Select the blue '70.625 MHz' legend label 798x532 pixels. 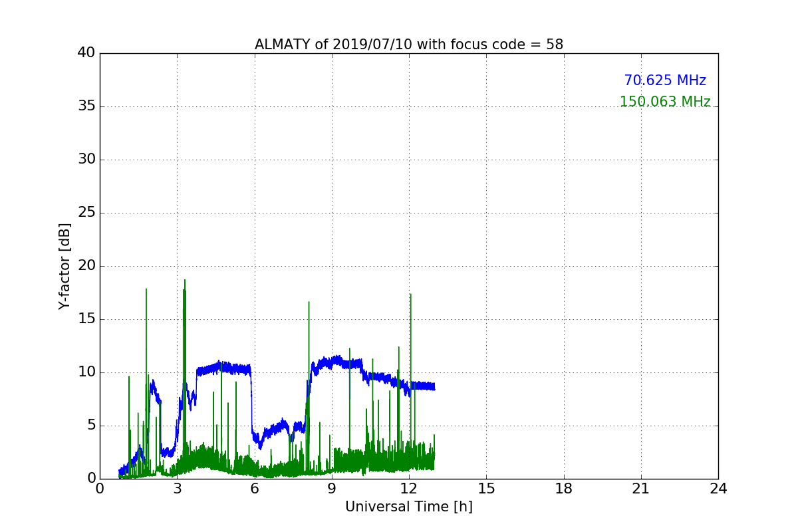tap(665, 80)
